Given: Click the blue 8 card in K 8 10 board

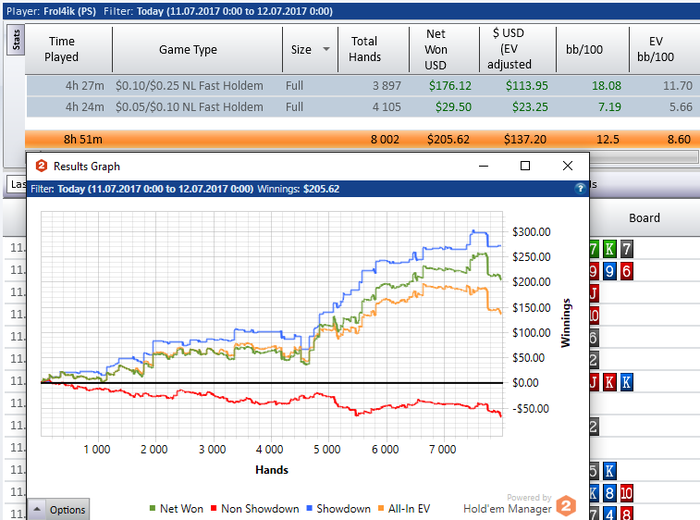Looking at the screenshot, I should click(609, 493).
